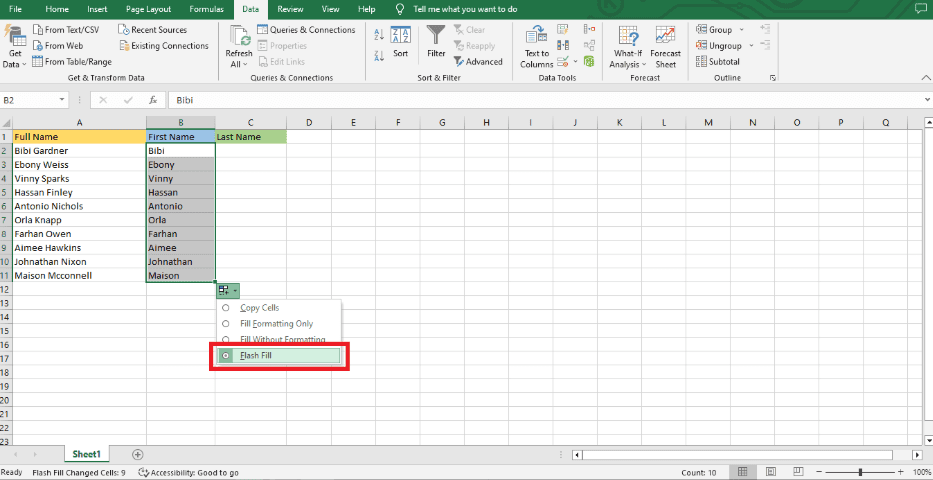Expand the Name Box dropdown

coord(62,101)
